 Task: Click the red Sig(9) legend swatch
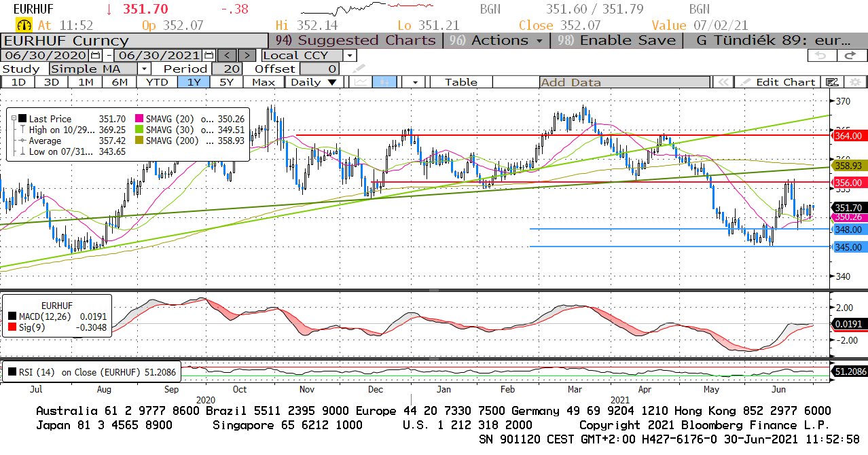coord(13,327)
